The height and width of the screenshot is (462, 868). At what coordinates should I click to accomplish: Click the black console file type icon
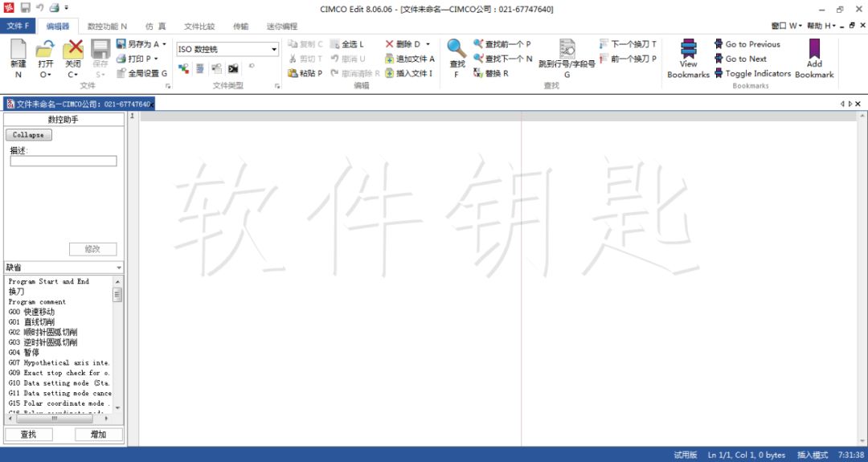pos(233,68)
